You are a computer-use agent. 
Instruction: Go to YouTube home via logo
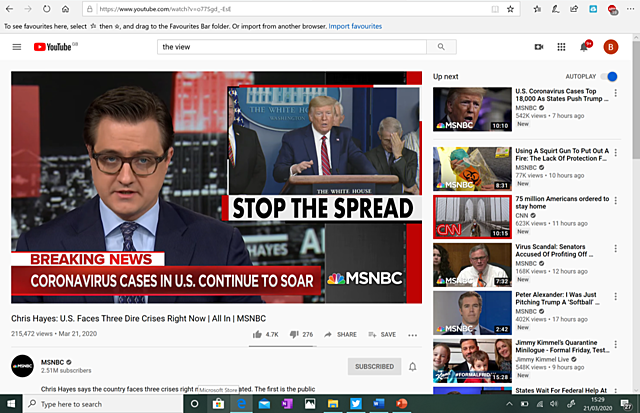(55, 47)
